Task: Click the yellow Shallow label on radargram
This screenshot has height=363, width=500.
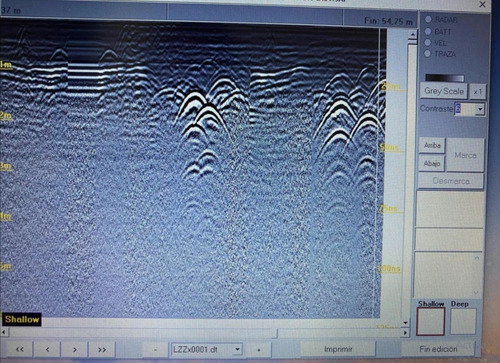Action: [x=22, y=319]
